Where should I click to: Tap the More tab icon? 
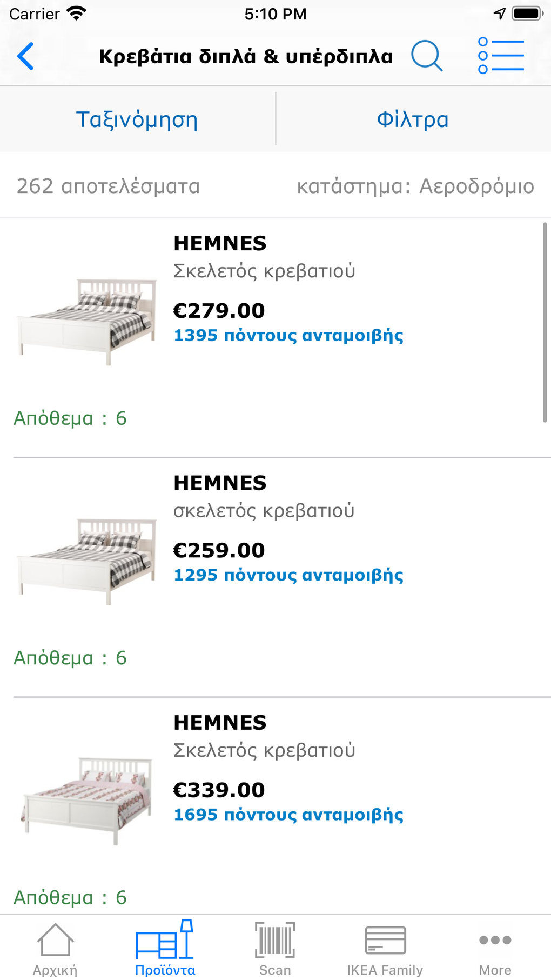point(495,949)
